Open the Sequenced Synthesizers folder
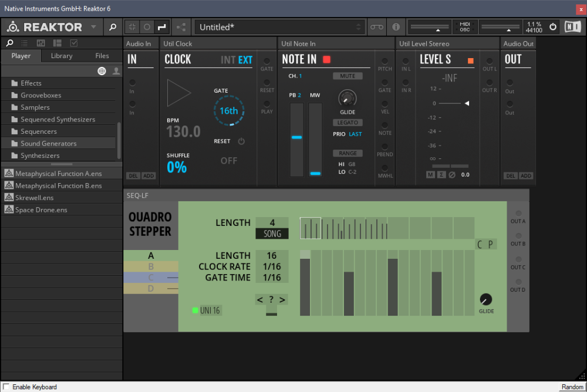Viewport: 587px width, 392px height. [59, 119]
